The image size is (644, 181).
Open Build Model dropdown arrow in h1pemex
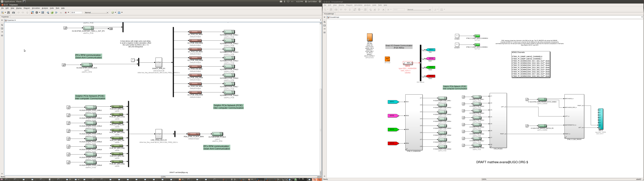click(122, 12)
